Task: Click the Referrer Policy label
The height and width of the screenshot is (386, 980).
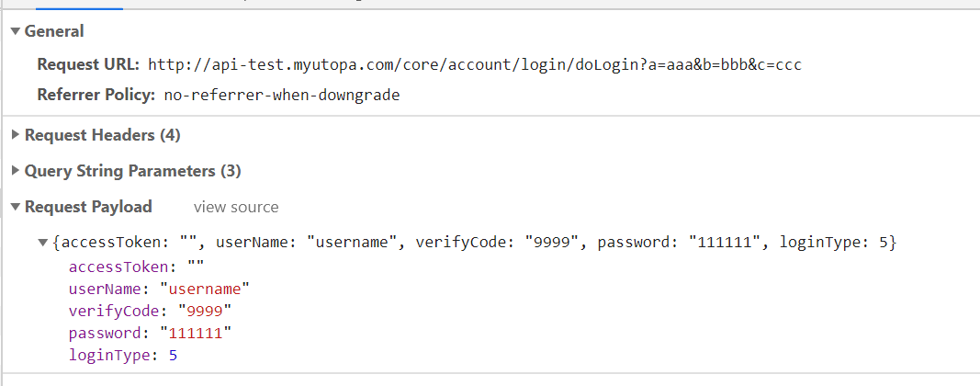Action: 96,95
